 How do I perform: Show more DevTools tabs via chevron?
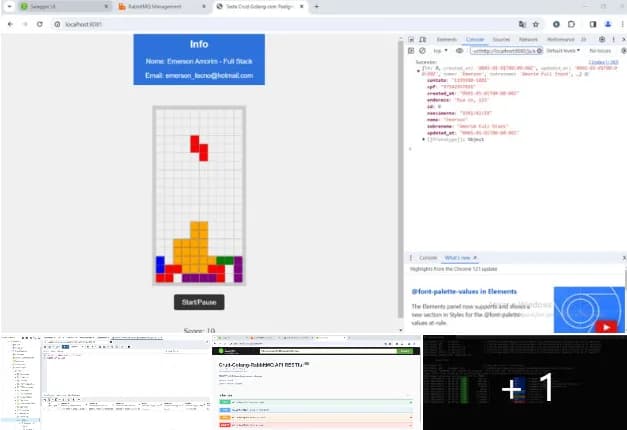point(584,39)
